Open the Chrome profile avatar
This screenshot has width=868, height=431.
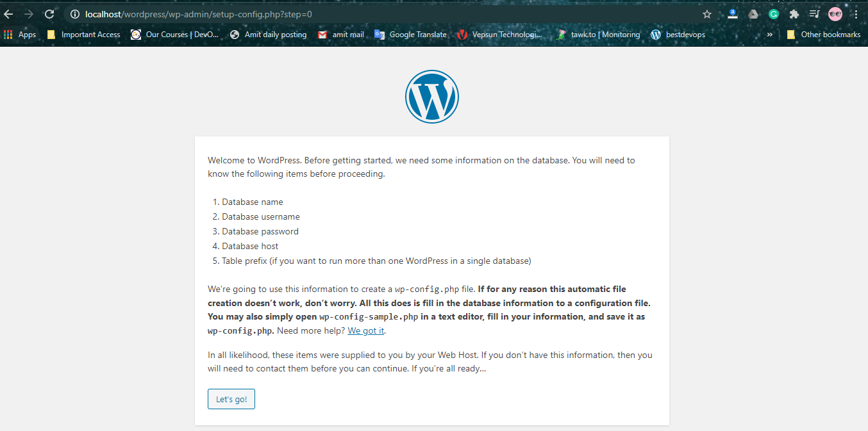[x=835, y=13]
